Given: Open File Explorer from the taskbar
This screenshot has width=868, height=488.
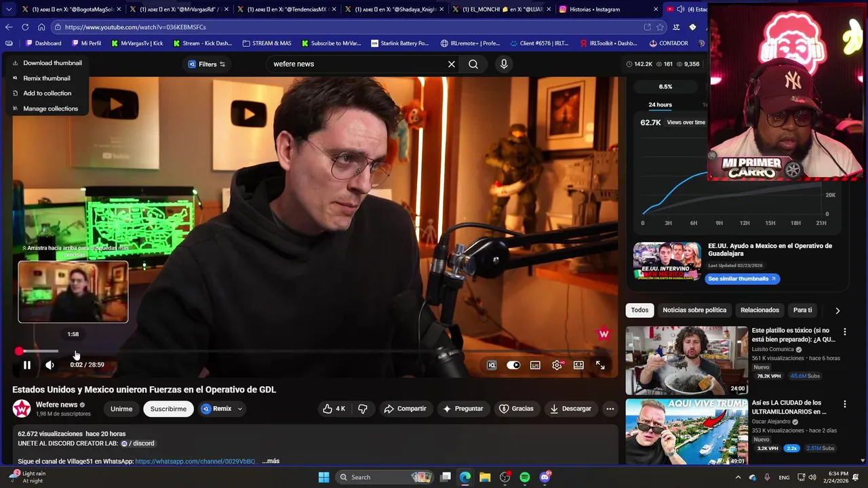Looking at the screenshot, I should click(485, 477).
